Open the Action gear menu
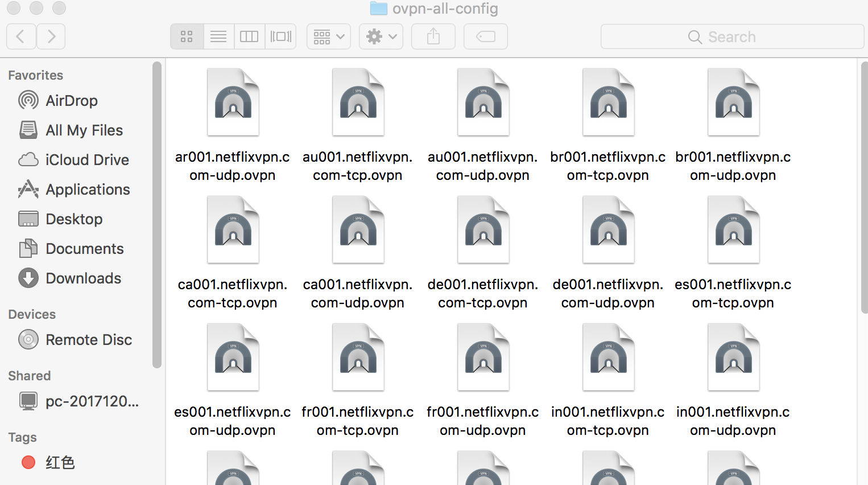This screenshot has width=868, height=485. tap(381, 37)
